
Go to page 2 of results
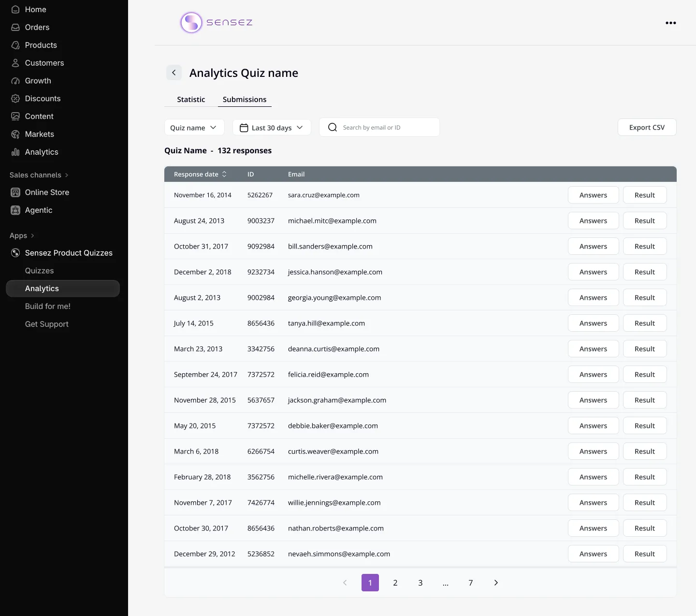(x=395, y=583)
